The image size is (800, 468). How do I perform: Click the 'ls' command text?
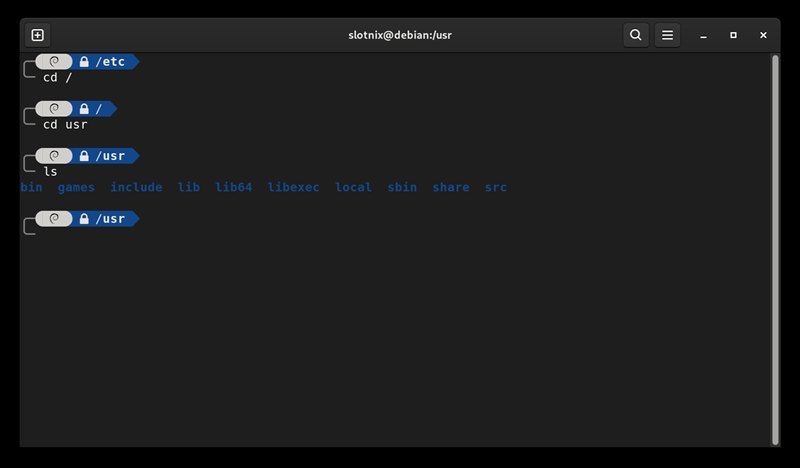50,171
